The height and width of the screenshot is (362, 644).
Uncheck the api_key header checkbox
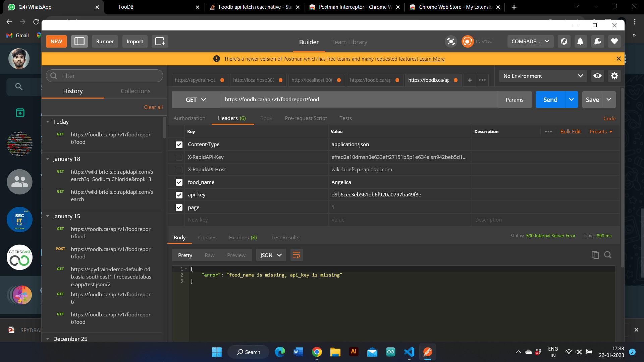pos(179,195)
